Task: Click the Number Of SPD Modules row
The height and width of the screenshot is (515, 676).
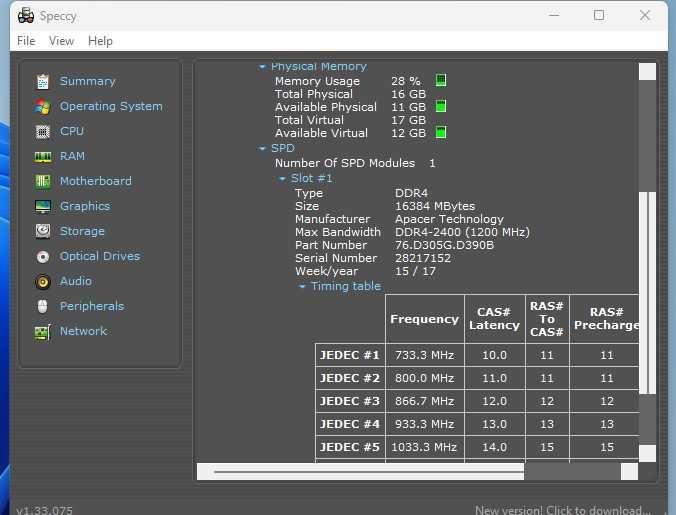Action: coord(355,163)
